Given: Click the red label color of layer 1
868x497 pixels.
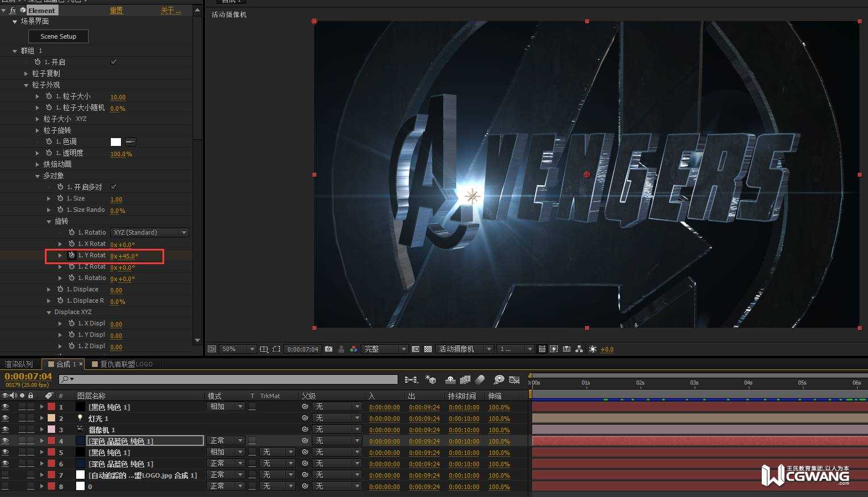Looking at the screenshot, I should point(51,407).
